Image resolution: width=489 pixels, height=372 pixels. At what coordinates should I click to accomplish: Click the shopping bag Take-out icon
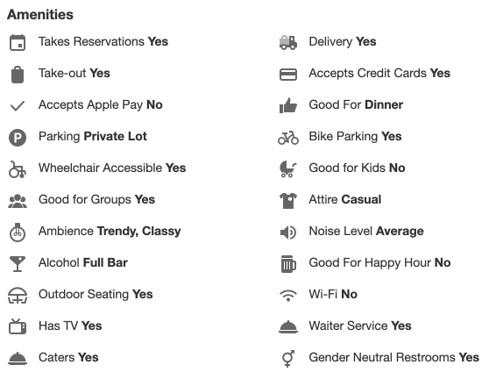pos(17,74)
